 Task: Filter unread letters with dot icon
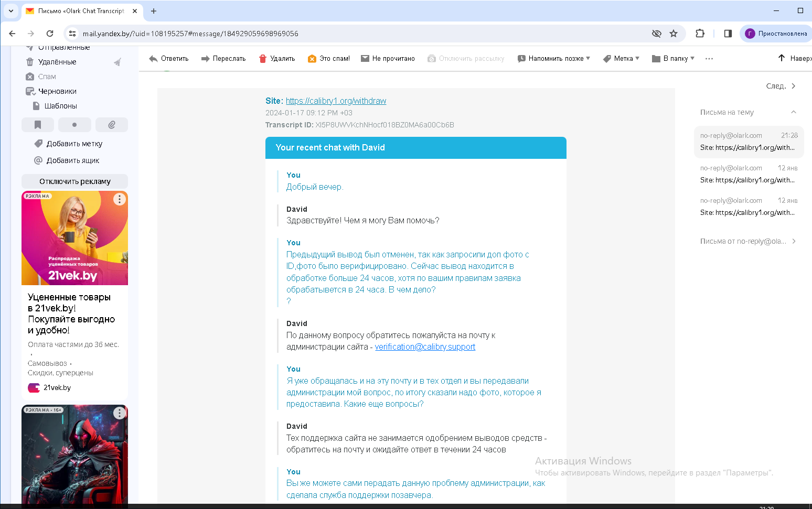(74, 125)
